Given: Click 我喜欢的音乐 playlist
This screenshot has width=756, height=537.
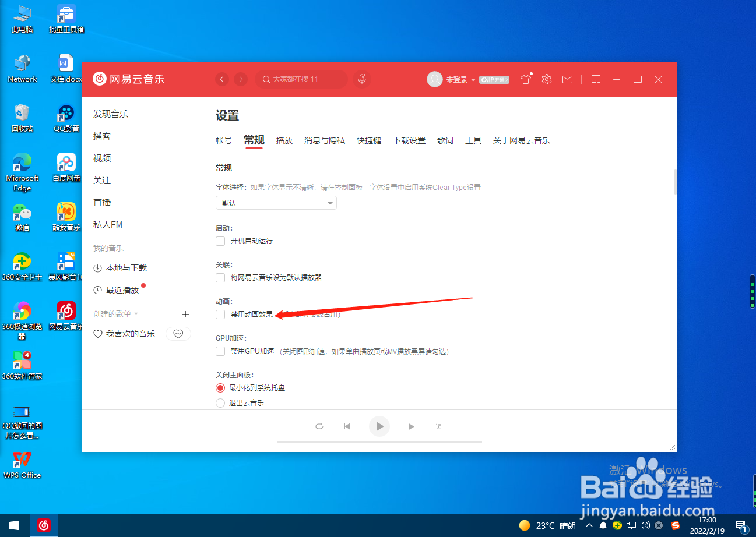Looking at the screenshot, I should click(131, 333).
